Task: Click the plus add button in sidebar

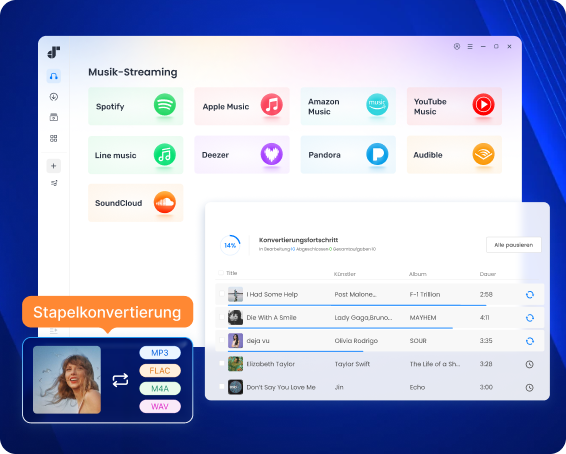Action: point(54,166)
